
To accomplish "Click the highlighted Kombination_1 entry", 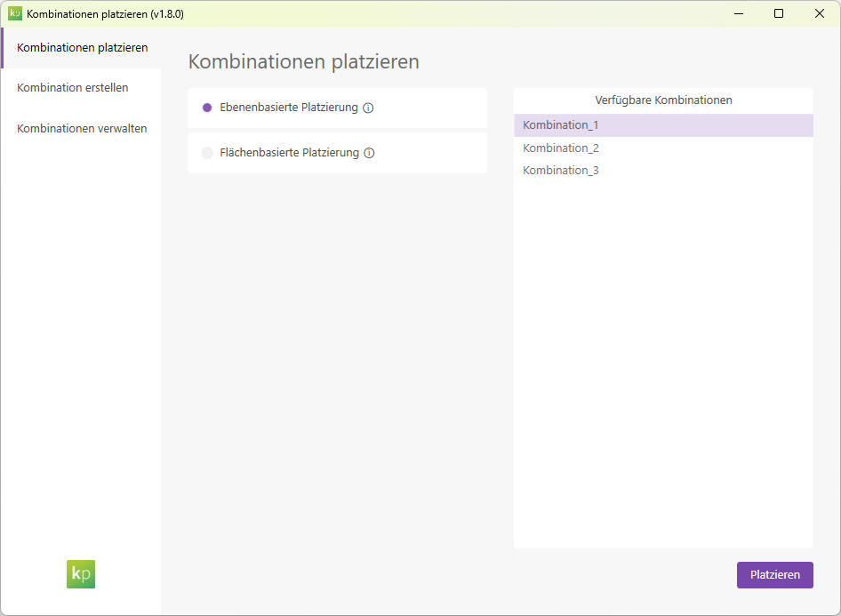I will point(560,125).
